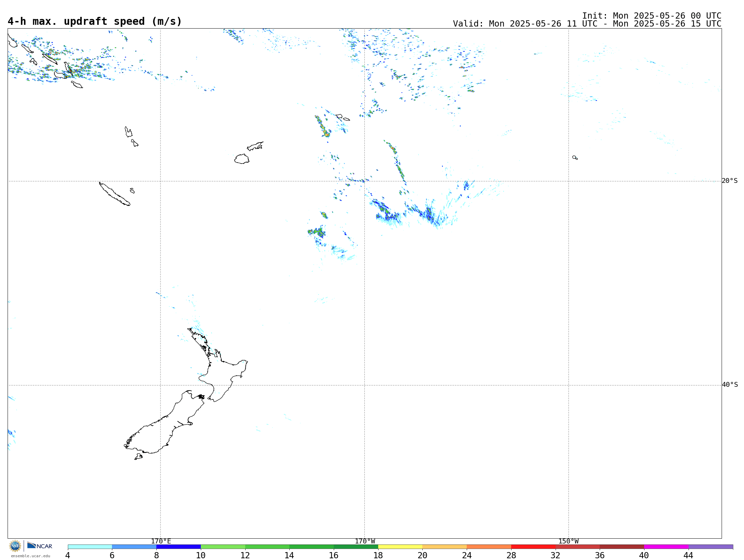Screen dimensions: 744x560
Task: Click the 40°S latitude label
Action: tap(730, 385)
